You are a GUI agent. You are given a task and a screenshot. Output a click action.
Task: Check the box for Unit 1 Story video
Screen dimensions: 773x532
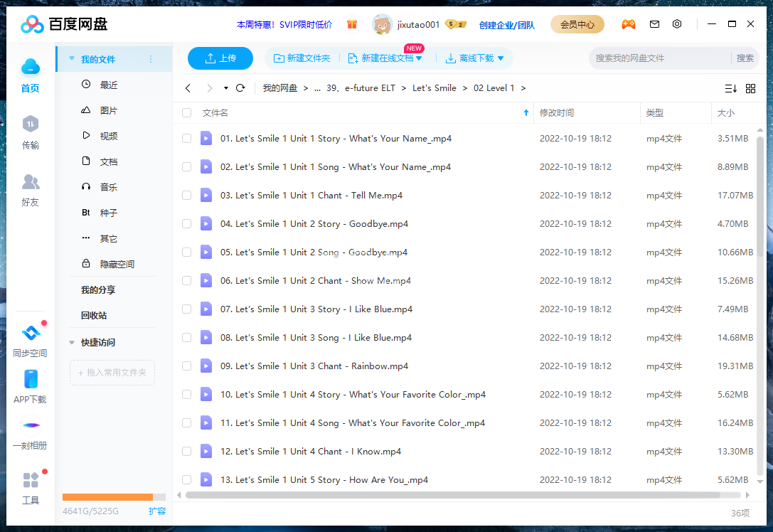(x=186, y=138)
